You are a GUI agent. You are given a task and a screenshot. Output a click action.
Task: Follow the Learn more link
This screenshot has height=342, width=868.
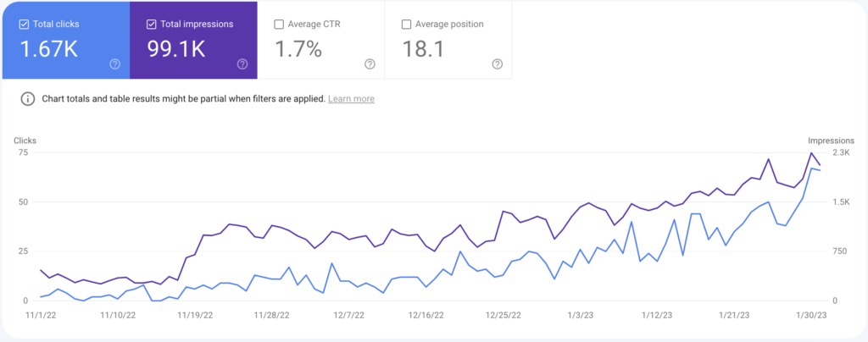tap(351, 99)
